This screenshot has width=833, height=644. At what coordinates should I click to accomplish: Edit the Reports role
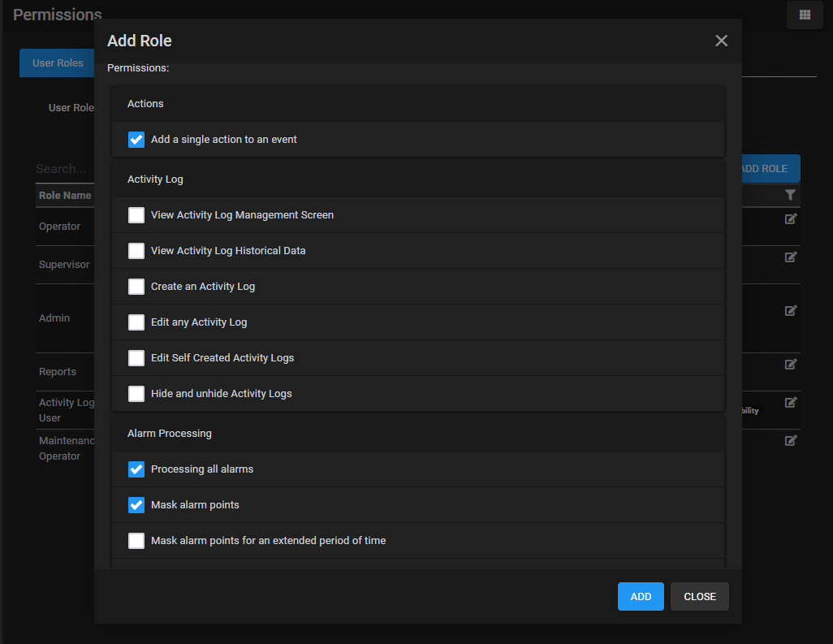coord(791,365)
